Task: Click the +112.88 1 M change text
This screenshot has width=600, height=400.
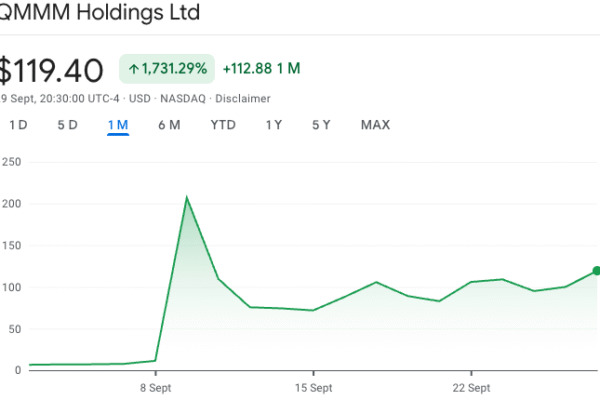Action: 261,69
